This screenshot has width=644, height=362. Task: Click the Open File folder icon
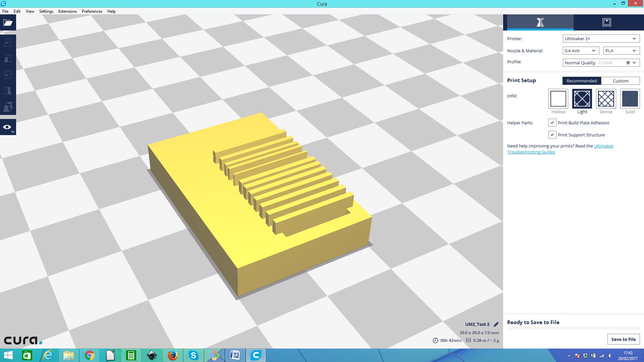click(8, 22)
